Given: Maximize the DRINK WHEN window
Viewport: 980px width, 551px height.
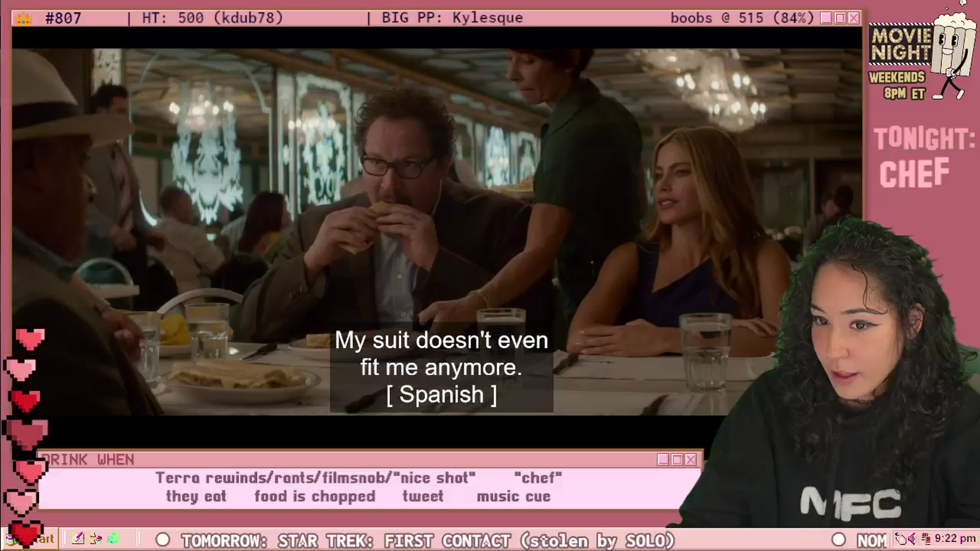Looking at the screenshot, I should [677, 460].
